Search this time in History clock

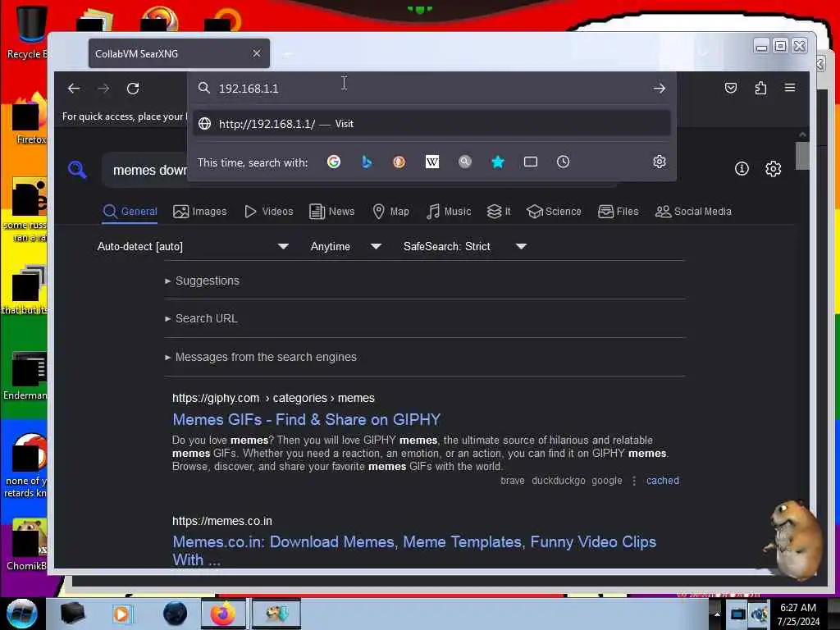[563, 162]
